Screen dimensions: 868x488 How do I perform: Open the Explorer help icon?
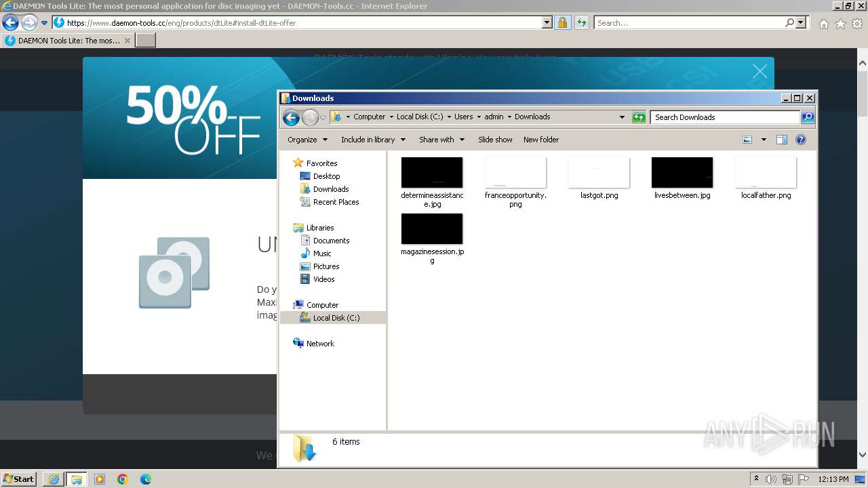point(801,140)
